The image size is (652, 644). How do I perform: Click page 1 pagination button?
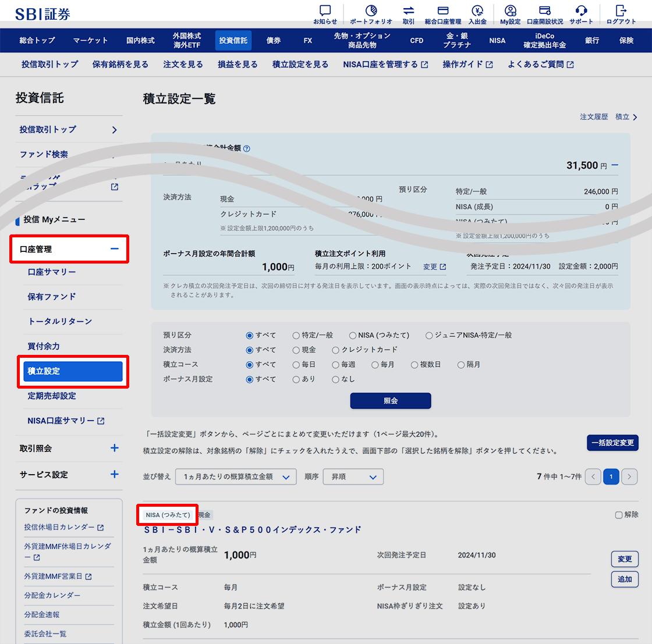pos(611,476)
